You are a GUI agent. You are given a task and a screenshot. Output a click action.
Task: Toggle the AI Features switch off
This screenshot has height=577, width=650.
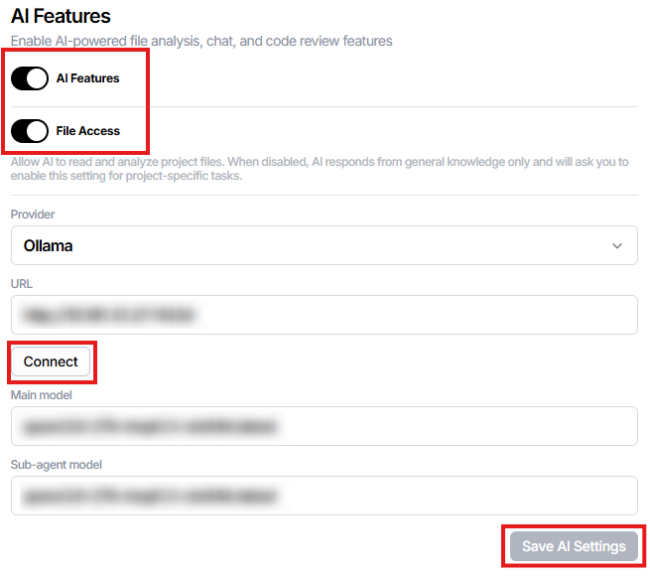click(29, 78)
